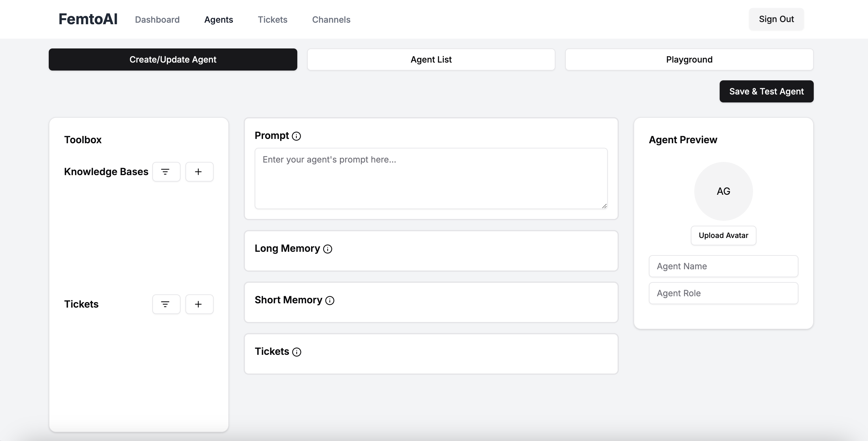Click Save & Test Agent button
Screen dimensions: 868x441
(x=767, y=91)
